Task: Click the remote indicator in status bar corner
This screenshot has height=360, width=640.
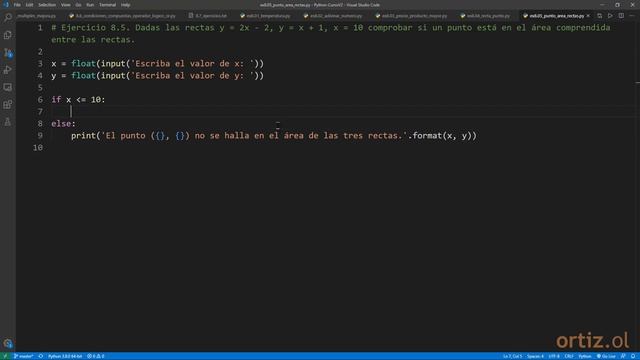Action: 5,356
